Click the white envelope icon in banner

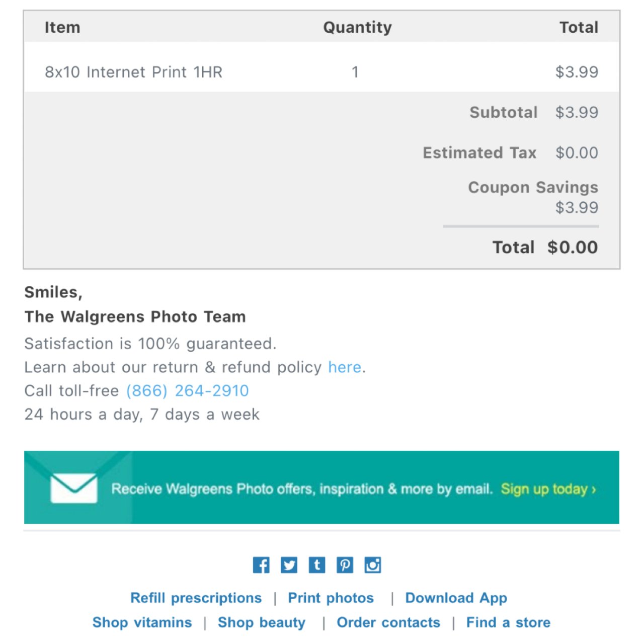pyautogui.click(x=74, y=488)
